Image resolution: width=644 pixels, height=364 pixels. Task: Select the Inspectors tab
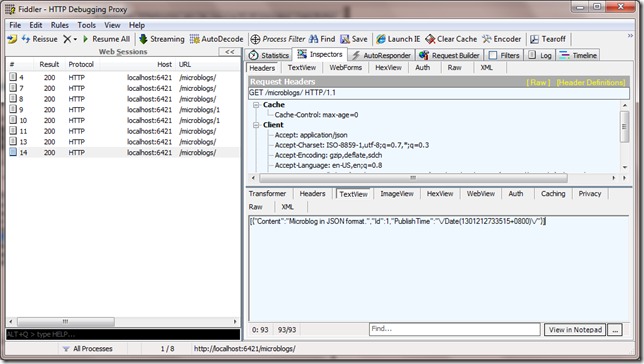pos(320,54)
